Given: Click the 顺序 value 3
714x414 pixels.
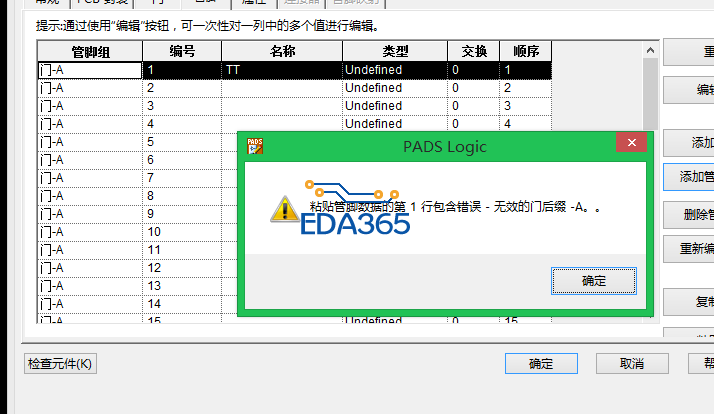Looking at the screenshot, I should (x=526, y=106).
